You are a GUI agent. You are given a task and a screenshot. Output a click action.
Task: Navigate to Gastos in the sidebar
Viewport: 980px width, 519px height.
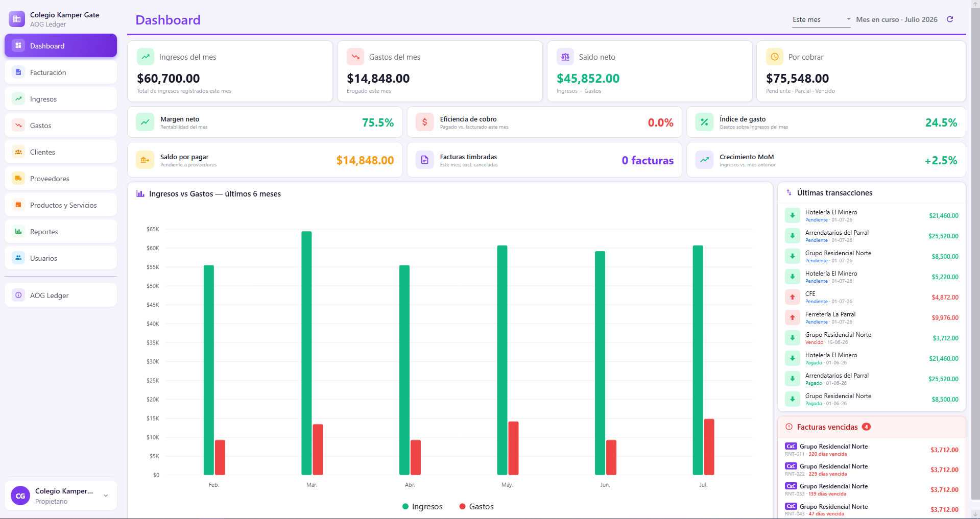click(61, 126)
